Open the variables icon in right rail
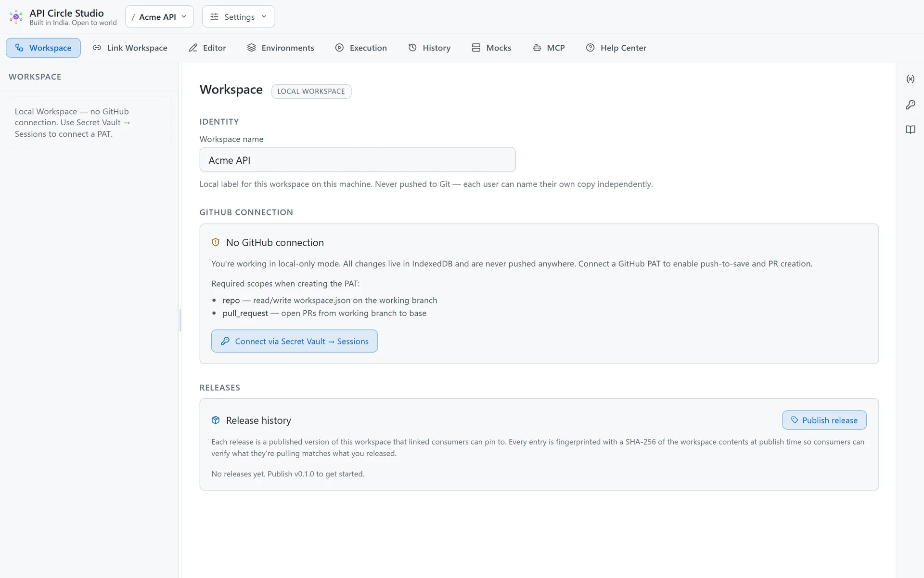 click(x=910, y=79)
